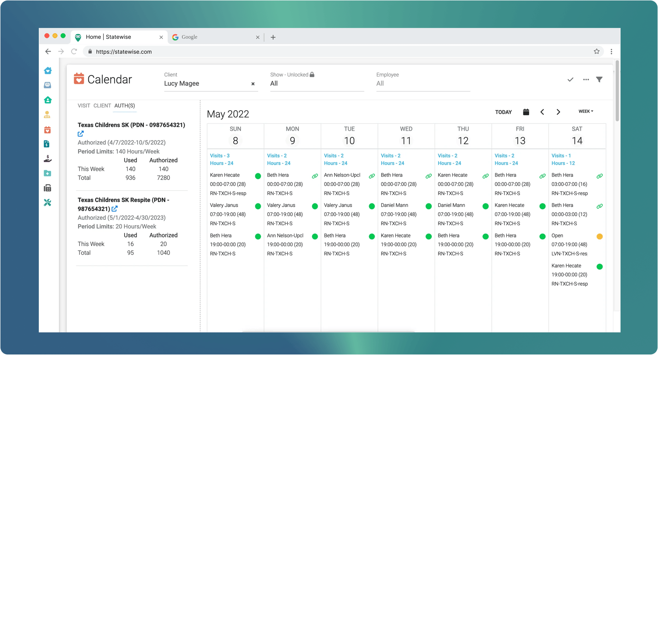
Task: Switch to the CLIENT tab
Action: (x=102, y=106)
